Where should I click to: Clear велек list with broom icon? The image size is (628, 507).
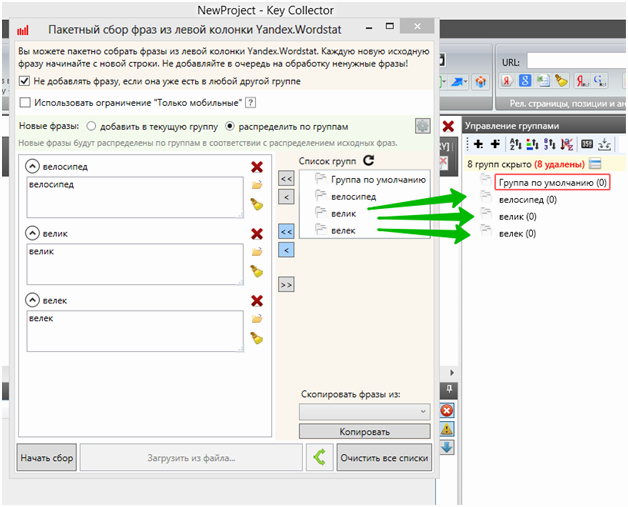256,338
